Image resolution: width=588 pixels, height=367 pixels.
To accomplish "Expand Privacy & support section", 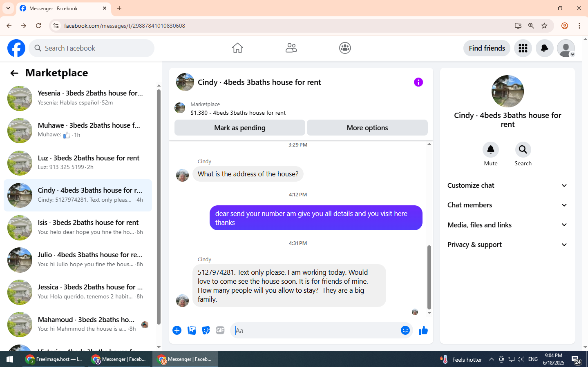I will coord(508,245).
